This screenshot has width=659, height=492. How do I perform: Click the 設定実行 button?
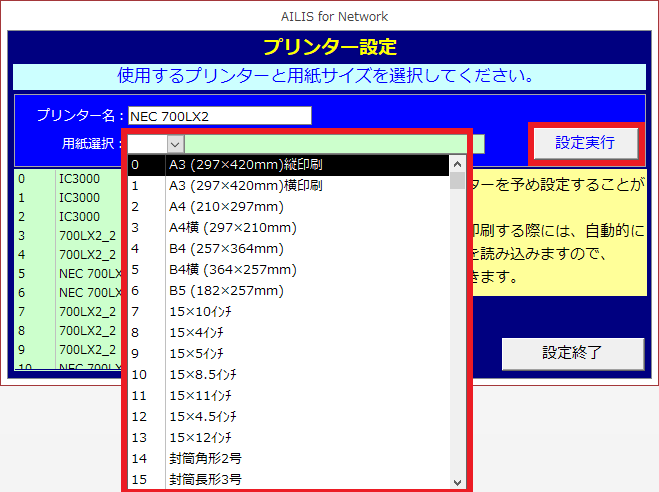click(585, 143)
